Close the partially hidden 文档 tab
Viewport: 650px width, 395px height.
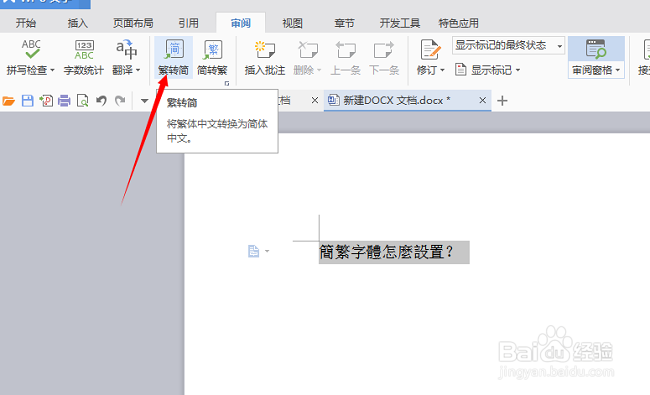click(315, 100)
